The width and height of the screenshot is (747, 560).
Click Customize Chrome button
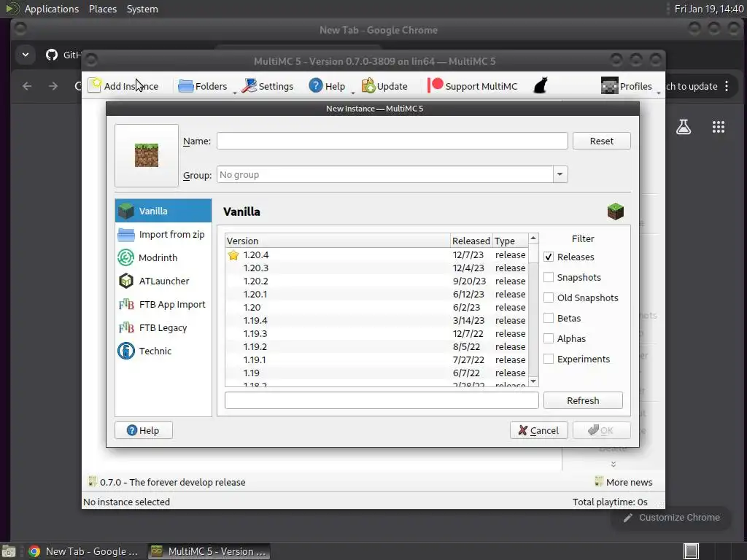tap(671, 518)
